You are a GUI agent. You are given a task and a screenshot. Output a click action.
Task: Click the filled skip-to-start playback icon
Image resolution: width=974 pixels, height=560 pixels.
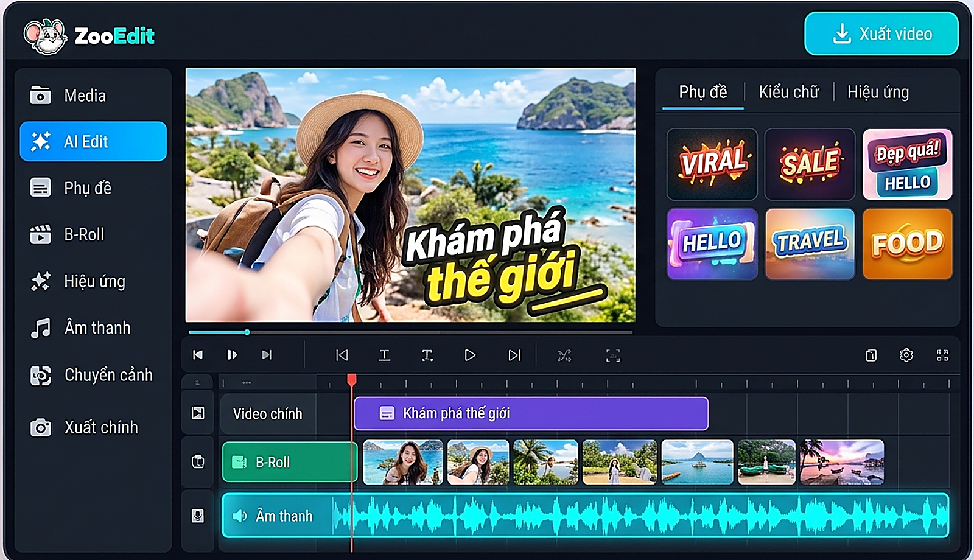click(198, 355)
